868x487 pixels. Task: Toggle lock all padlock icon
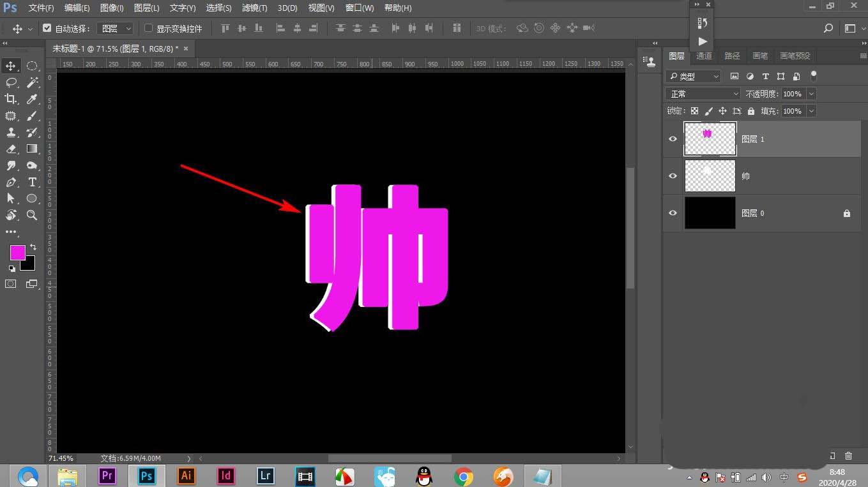tap(750, 111)
